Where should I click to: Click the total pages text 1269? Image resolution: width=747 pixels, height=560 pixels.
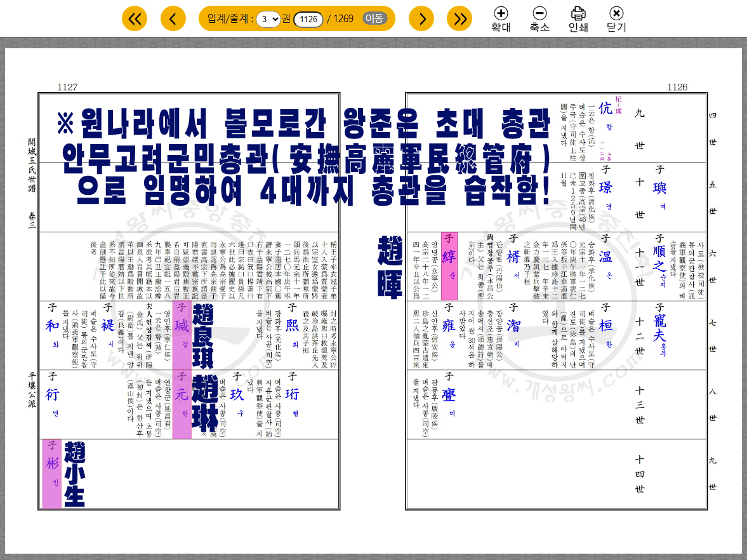(343, 18)
